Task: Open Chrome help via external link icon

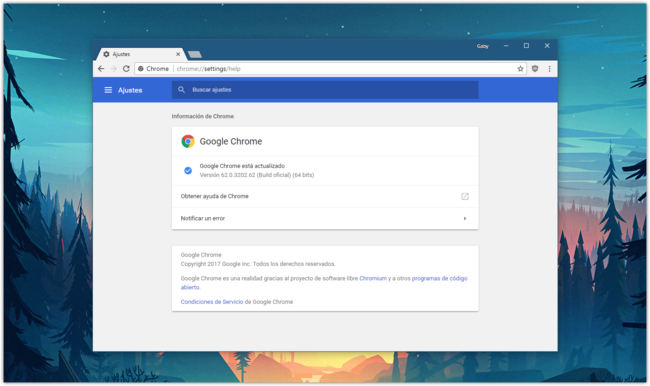Action: pos(465,196)
